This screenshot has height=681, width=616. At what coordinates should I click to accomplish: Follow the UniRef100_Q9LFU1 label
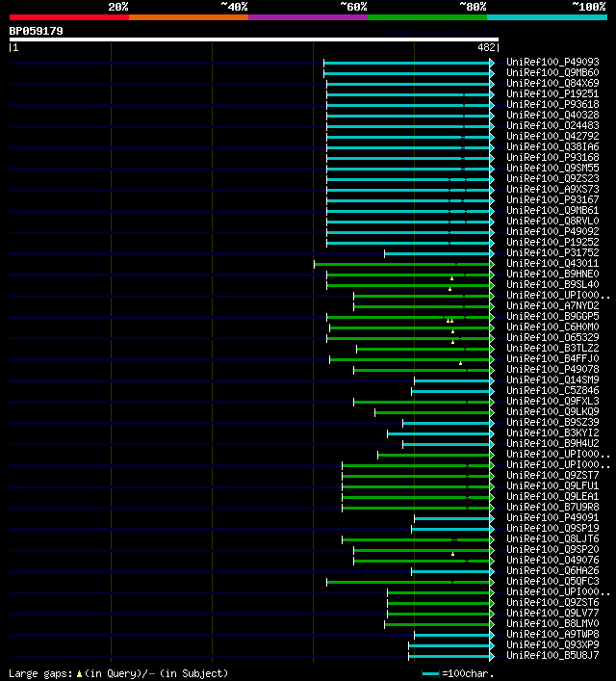(x=552, y=485)
